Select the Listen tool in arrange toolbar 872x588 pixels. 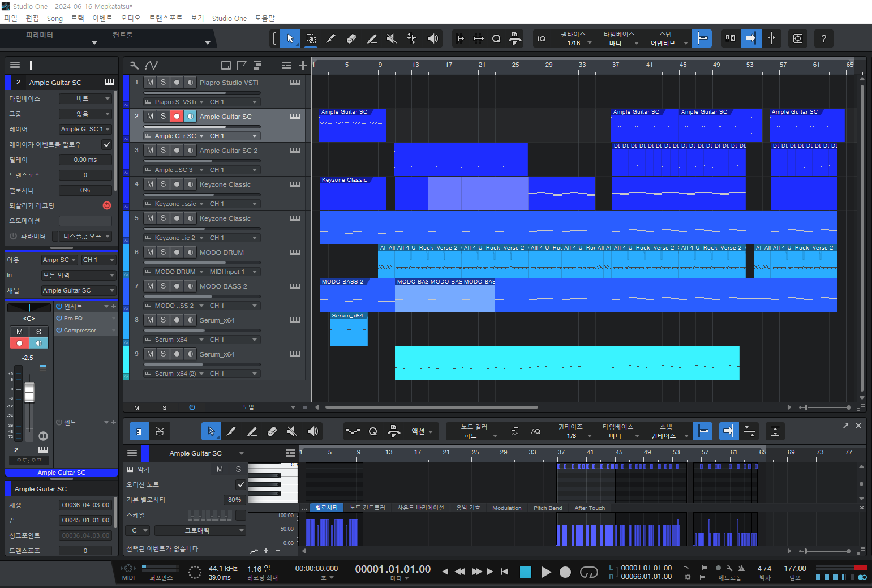[433, 38]
